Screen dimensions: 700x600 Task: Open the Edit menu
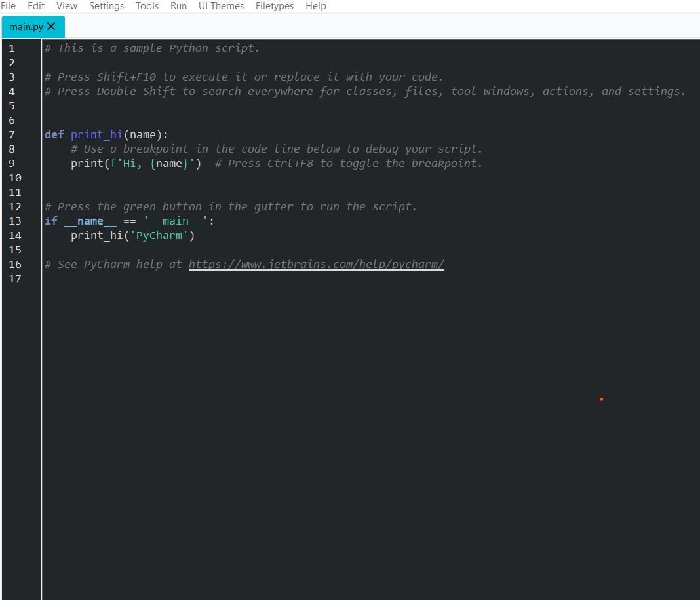pos(36,6)
